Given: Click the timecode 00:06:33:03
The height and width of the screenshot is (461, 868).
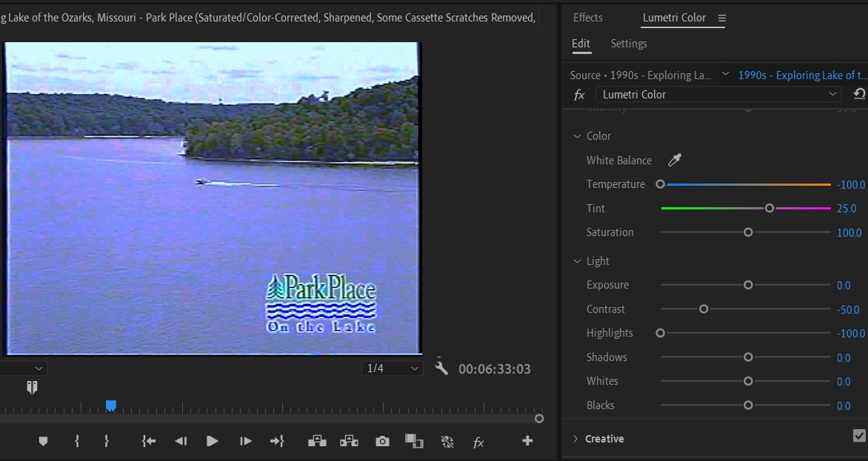Looking at the screenshot, I should pyautogui.click(x=494, y=369).
